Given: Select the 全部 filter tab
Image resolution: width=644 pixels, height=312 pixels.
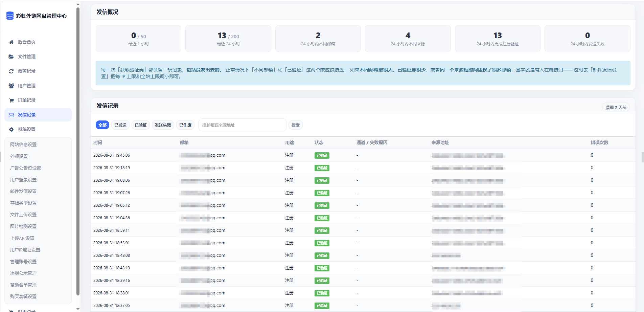Looking at the screenshot, I should coord(102,125).
